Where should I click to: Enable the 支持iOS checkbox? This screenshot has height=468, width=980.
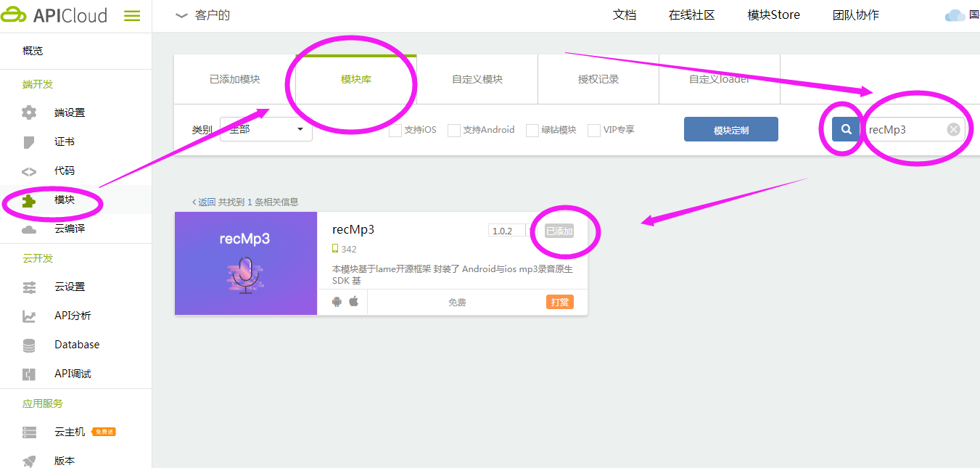[395, 131]
